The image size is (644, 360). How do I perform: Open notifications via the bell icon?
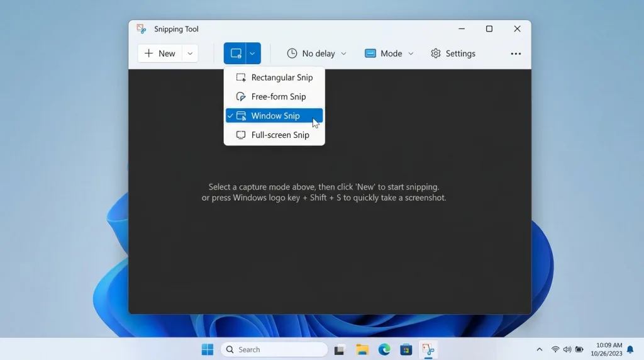click(x=630, y=350)
